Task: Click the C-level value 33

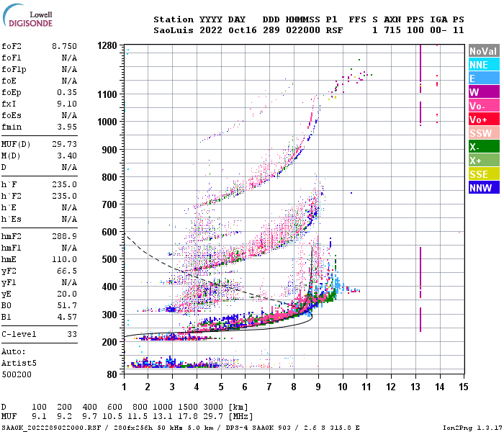Action: pyautogui.click(x=72, y=334)
